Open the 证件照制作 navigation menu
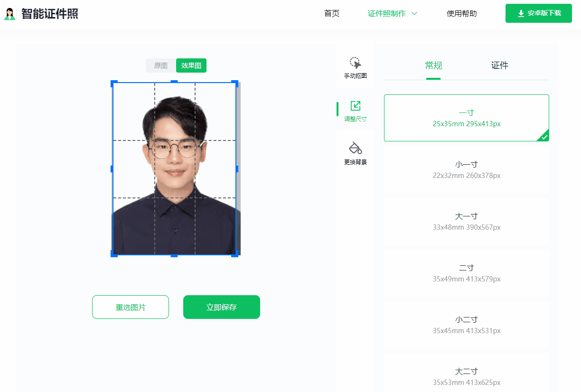 387,14
